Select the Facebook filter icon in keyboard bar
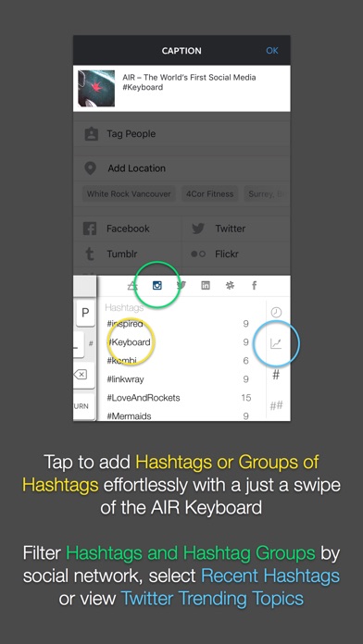The height and width of the screenshot is (644, 363). click(254, 285)
